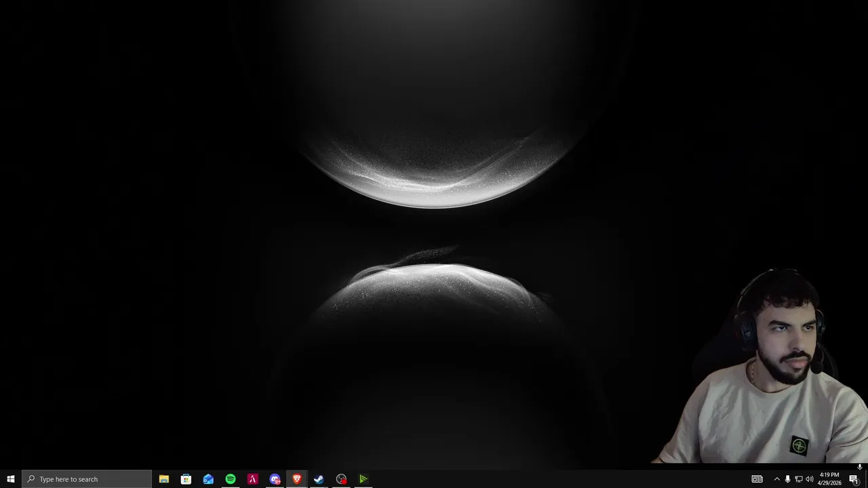Switch to the Brave browser window
868x488 pixels.
tap(297, 479)
